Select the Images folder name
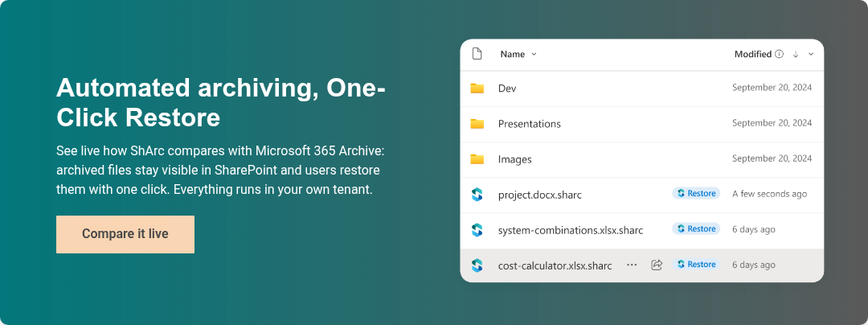 pos(515,159)
